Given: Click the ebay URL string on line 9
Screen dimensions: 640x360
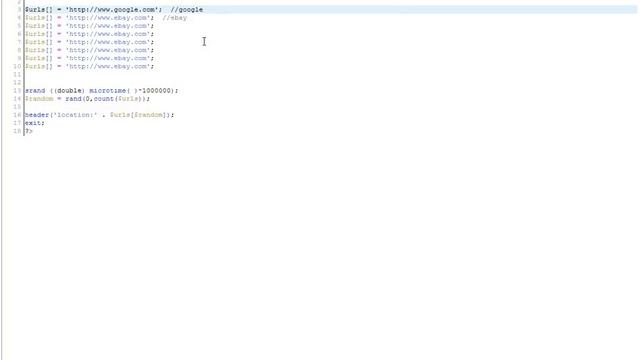Looking at the screenshot, I should click(108, 58).
